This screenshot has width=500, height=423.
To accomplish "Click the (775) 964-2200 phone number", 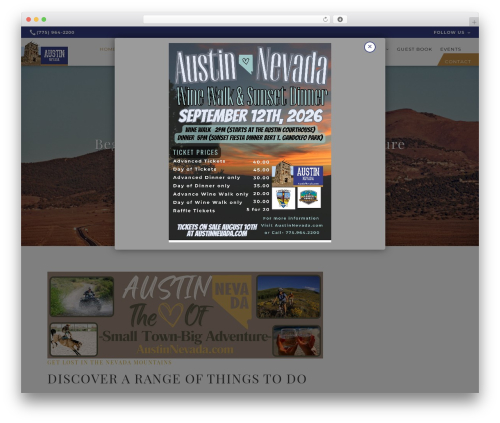I will (56, 33).
